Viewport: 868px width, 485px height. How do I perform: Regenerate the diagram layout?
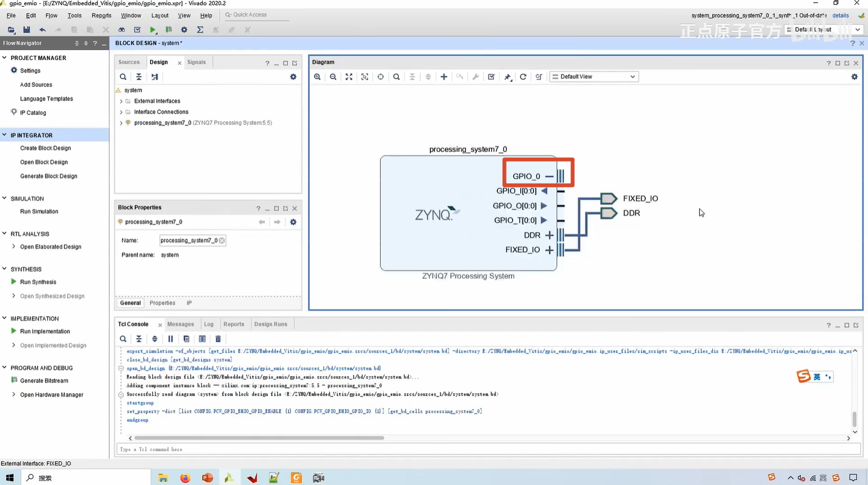click(523, 77)
